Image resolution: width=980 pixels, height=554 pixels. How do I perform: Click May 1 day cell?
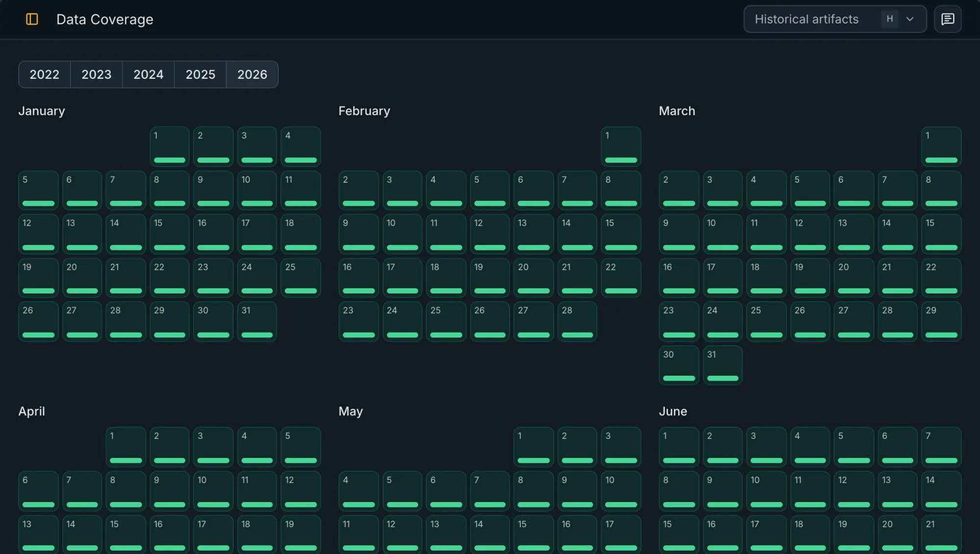pyautogui.click(x=534, y=447)
